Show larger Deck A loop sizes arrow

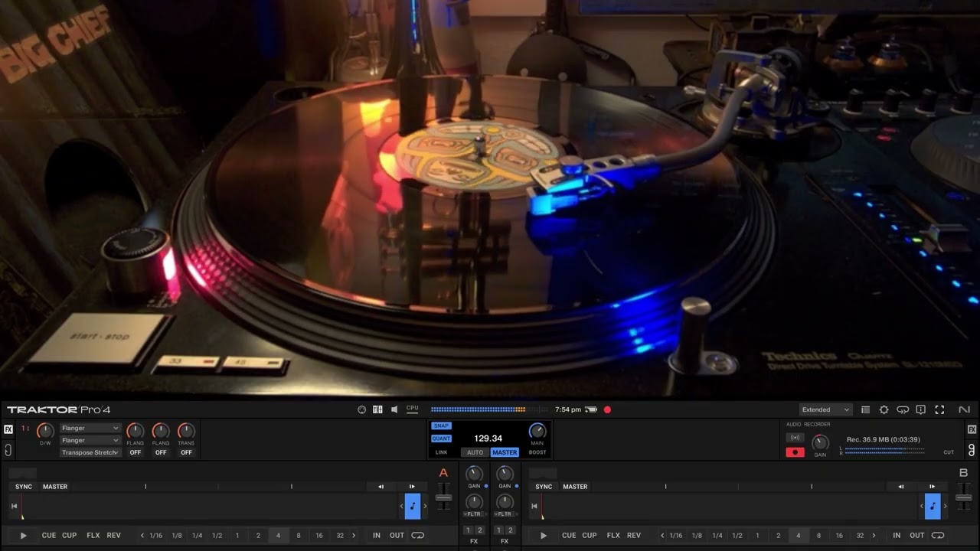click(354, 536)
